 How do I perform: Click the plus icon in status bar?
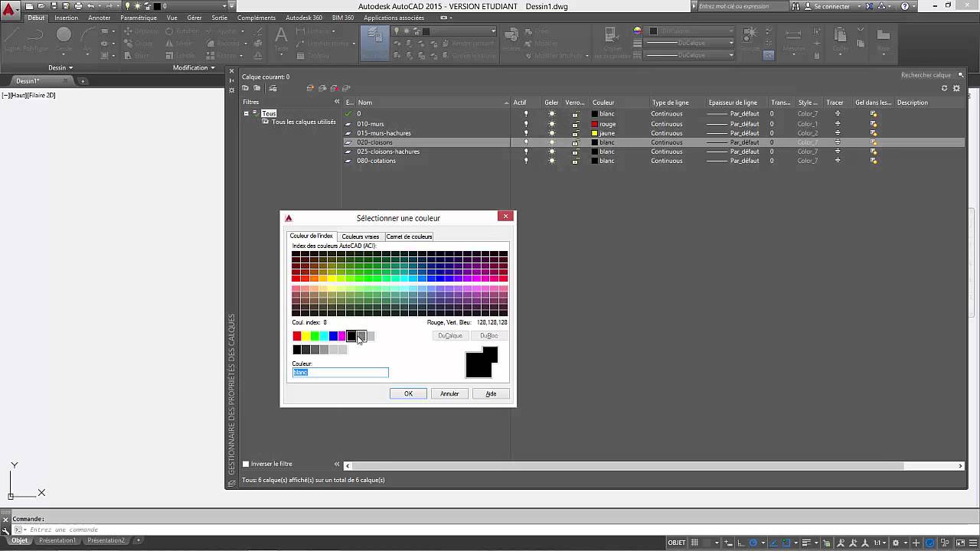[916, 543]
